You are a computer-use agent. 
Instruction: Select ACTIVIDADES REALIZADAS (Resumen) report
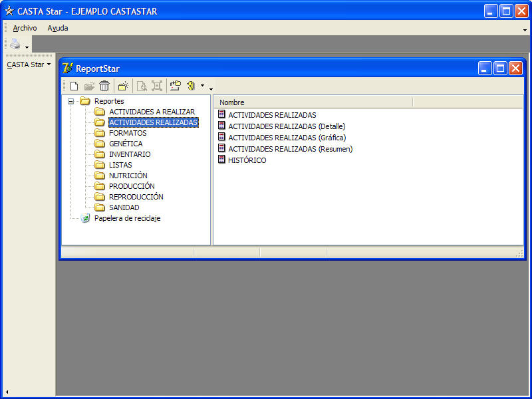click(291, 148)
